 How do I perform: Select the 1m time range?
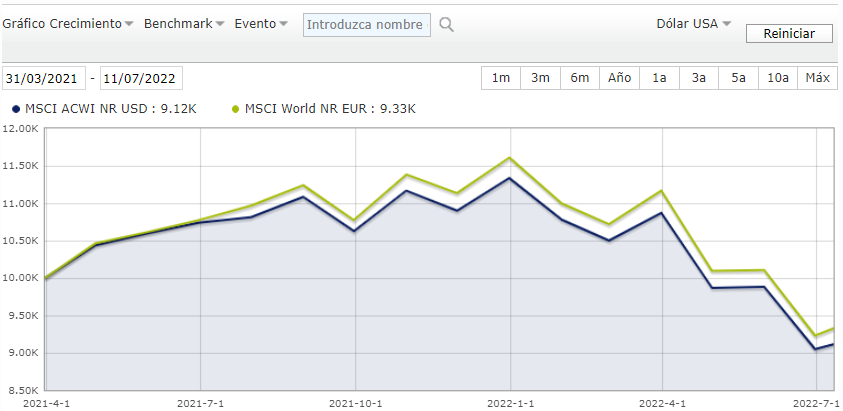pos(501,78)
